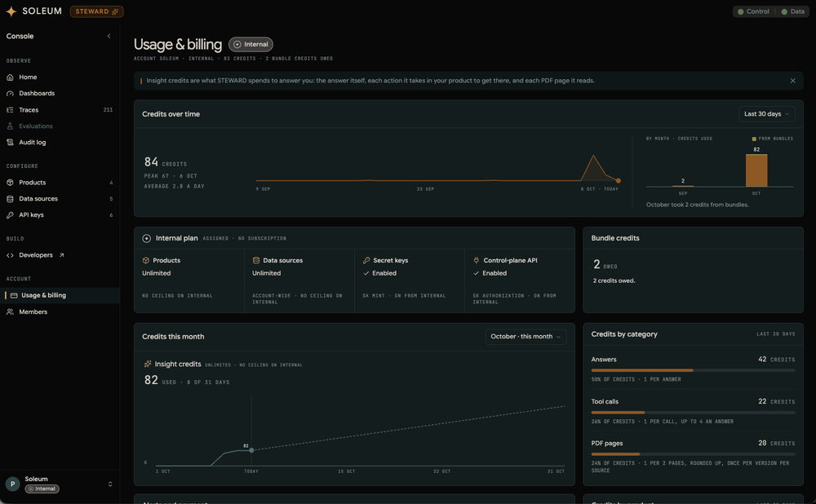Image resolution: width=816 pixels, height=504 pixels.
Task: Click the Insight credits sparkle icon
Action: [x=148, y=364]
